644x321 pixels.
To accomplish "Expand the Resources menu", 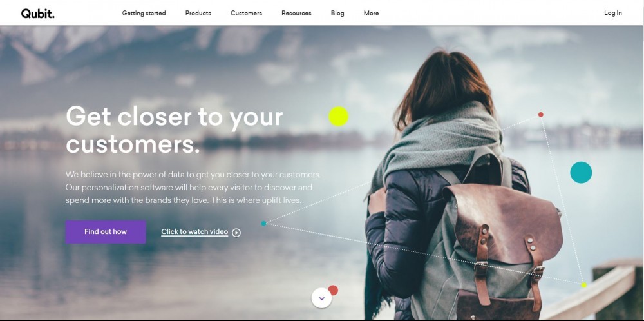I will [296, 13].
